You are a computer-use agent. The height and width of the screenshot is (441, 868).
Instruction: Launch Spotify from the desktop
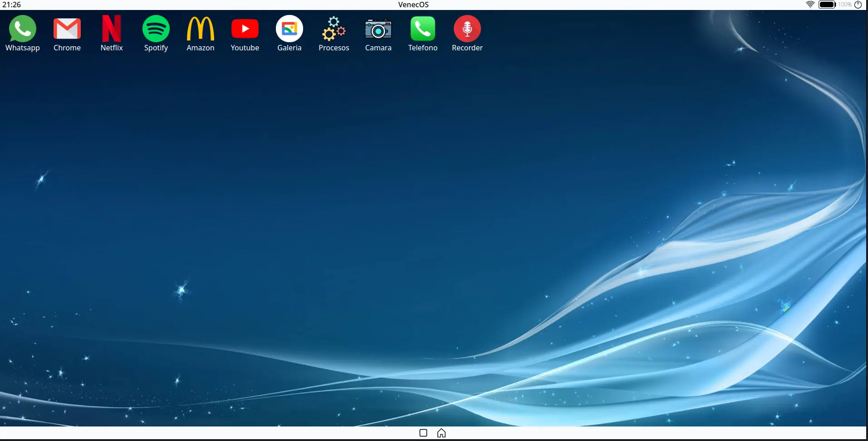pos(156,29)
